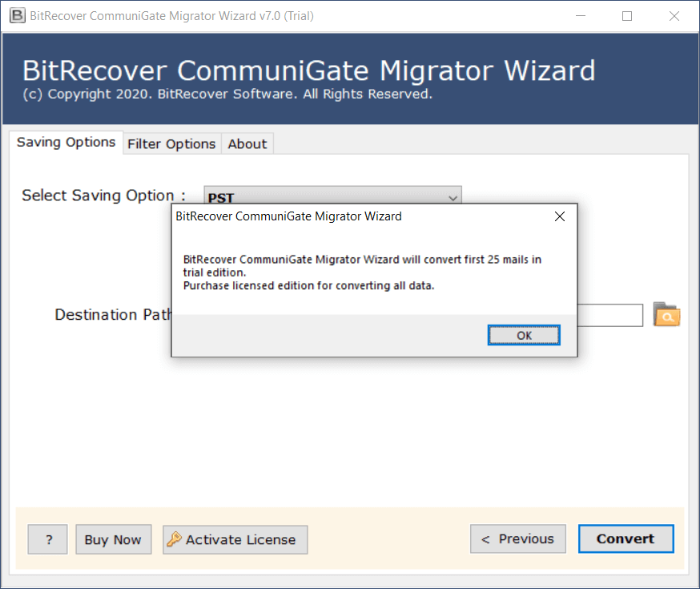The width and height of the screenshot is (700, 589).
Task: Click the Buy Now button
Action: tap(114, 539)
